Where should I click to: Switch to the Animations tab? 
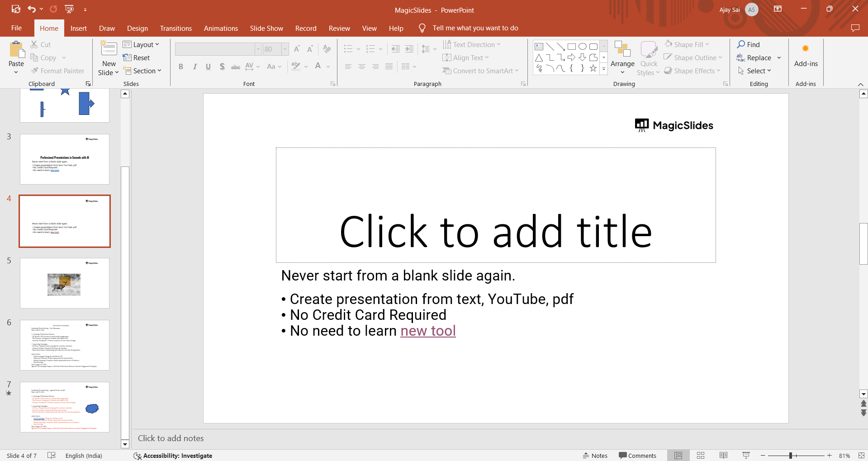pyautogui.click(x=221, y=28)
